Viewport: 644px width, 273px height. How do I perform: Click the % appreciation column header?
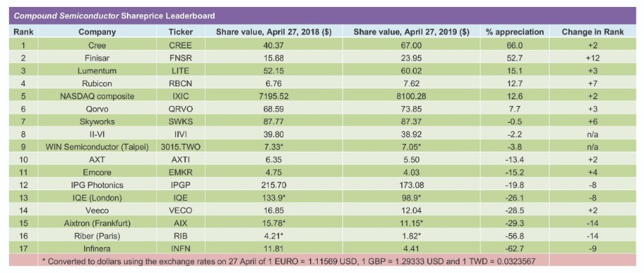(515, 32)
